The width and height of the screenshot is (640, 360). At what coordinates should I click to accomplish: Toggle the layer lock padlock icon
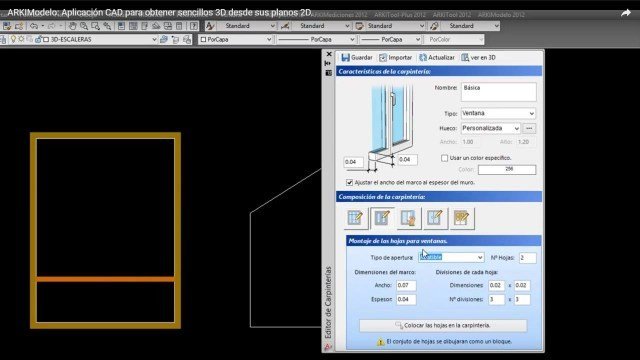[38, 40]
